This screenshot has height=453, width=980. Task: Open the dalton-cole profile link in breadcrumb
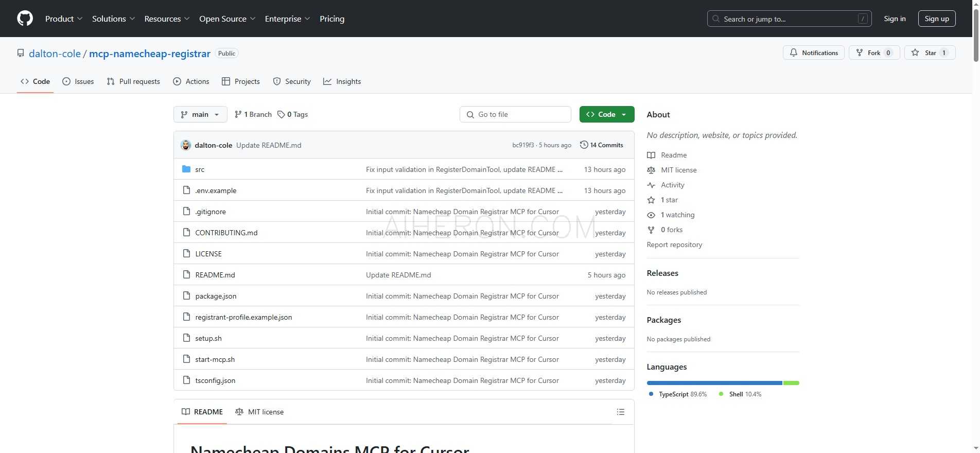pyautogui.click(x=55, y=54)
